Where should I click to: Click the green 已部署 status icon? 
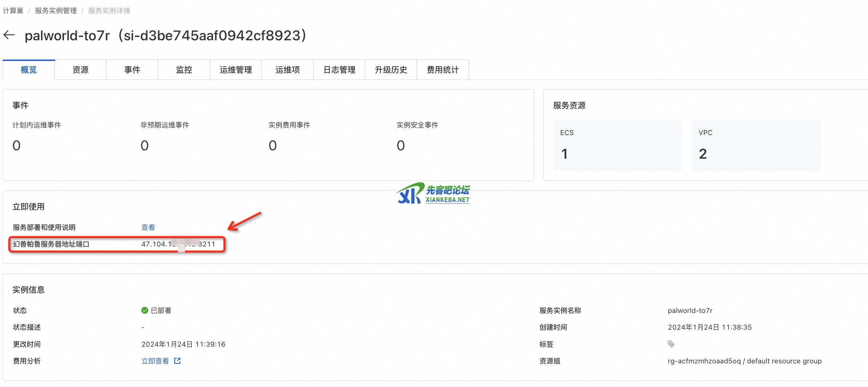tap(145, 310)
